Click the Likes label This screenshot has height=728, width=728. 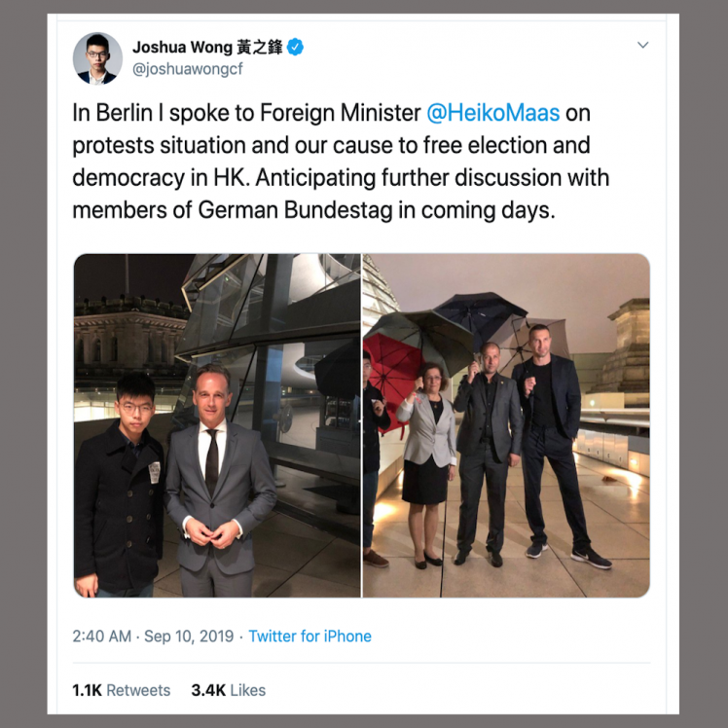[x=248, y=690]
